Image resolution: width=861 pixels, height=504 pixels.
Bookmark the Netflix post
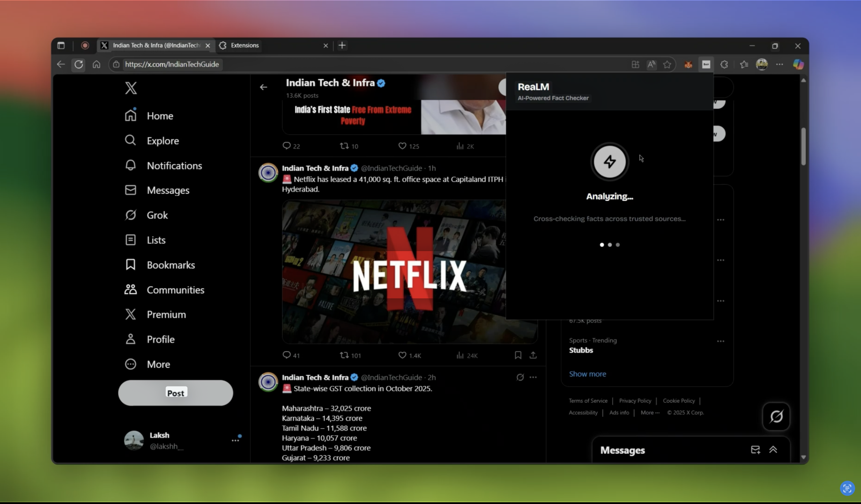click(518, 355)
